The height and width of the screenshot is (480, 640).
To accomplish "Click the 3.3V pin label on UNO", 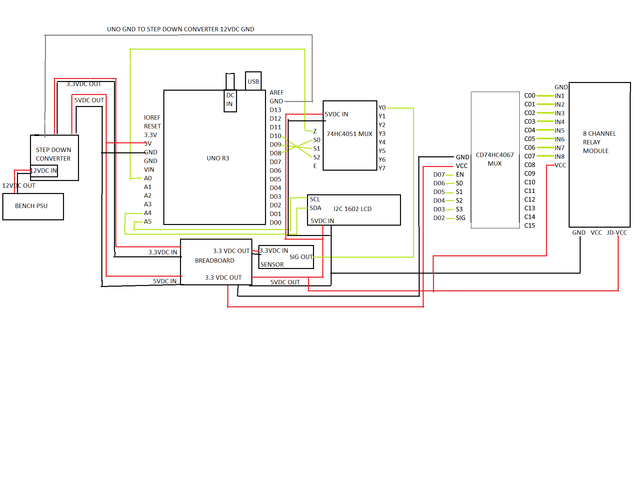I will (150, 135).
